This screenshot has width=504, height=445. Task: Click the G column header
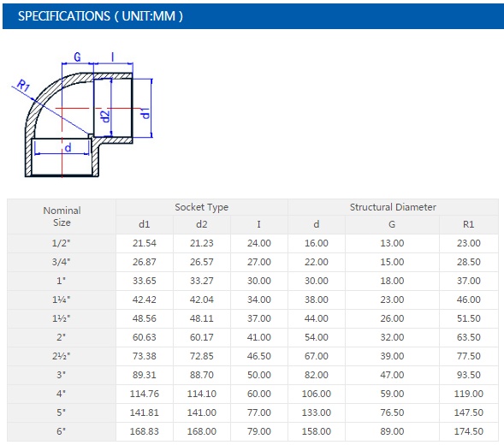click(x=392, y=224)
